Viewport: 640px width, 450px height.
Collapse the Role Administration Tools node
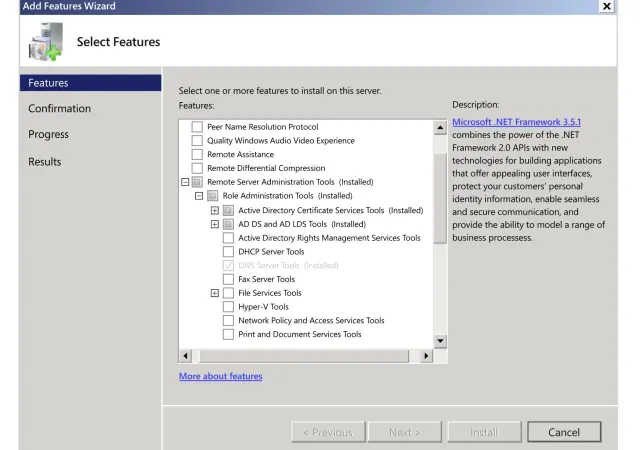click(x=199, y=197)
